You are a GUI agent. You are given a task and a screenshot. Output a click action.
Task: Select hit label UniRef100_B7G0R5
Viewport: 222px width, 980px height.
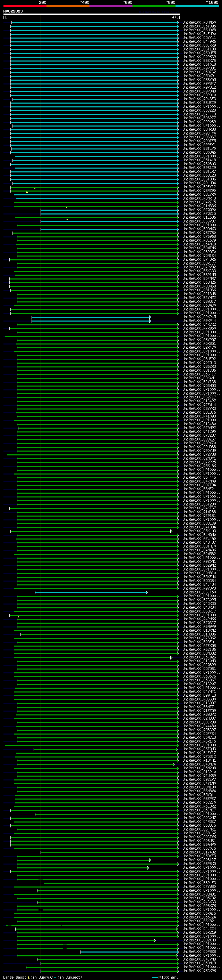click(199, 600)
